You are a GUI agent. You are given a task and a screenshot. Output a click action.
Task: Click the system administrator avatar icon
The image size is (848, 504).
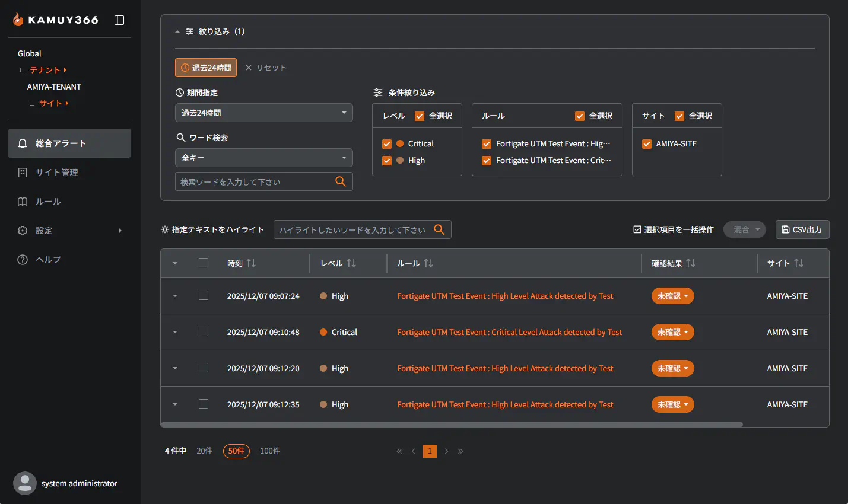(25, 483)
